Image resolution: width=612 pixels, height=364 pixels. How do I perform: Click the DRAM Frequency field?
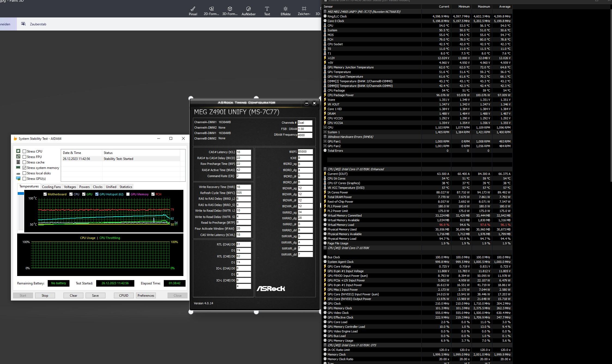click(x=305, y=135)
